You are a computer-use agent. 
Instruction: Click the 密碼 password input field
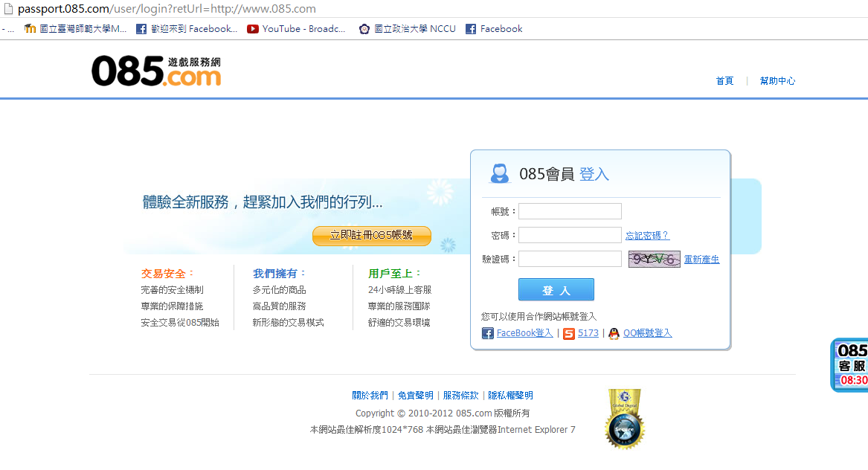tap(570, 235)
